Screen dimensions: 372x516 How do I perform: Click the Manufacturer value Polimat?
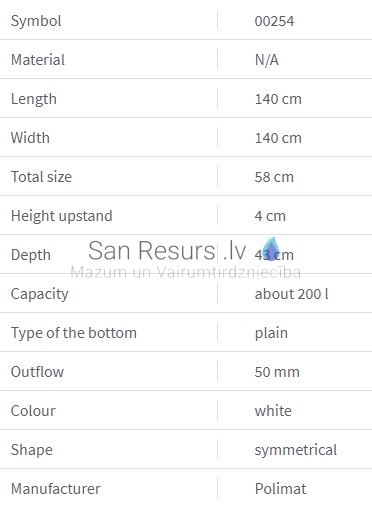tap(280, 489)
